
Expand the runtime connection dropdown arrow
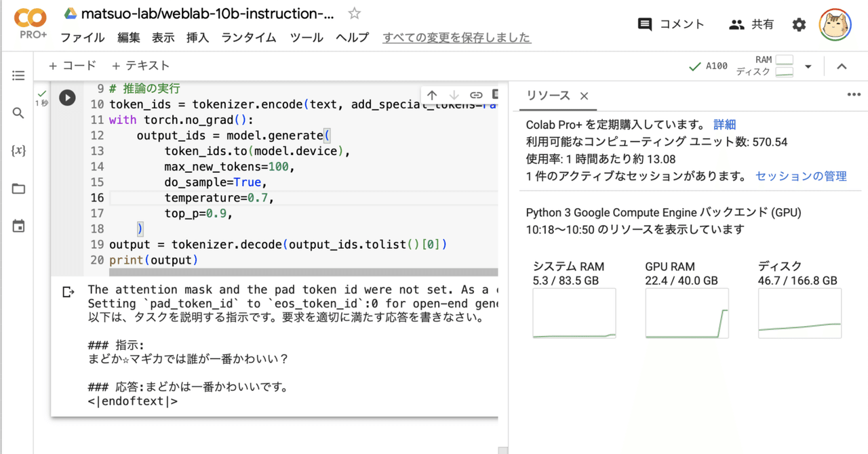808,66
